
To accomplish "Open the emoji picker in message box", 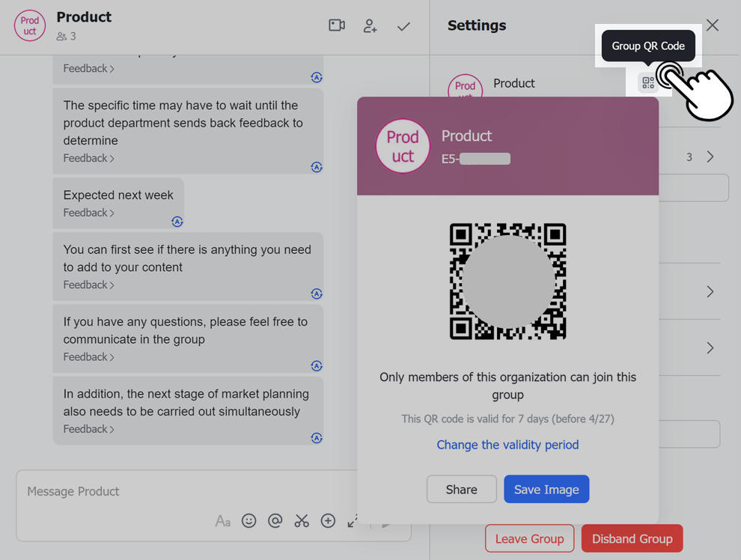I will [249, 521].
